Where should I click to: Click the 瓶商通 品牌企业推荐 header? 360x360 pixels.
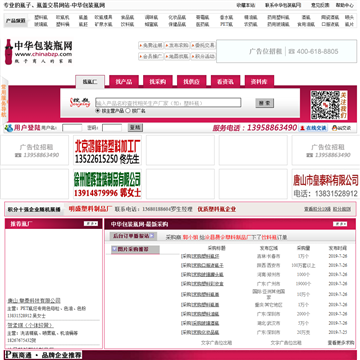(x=43, y=355)
